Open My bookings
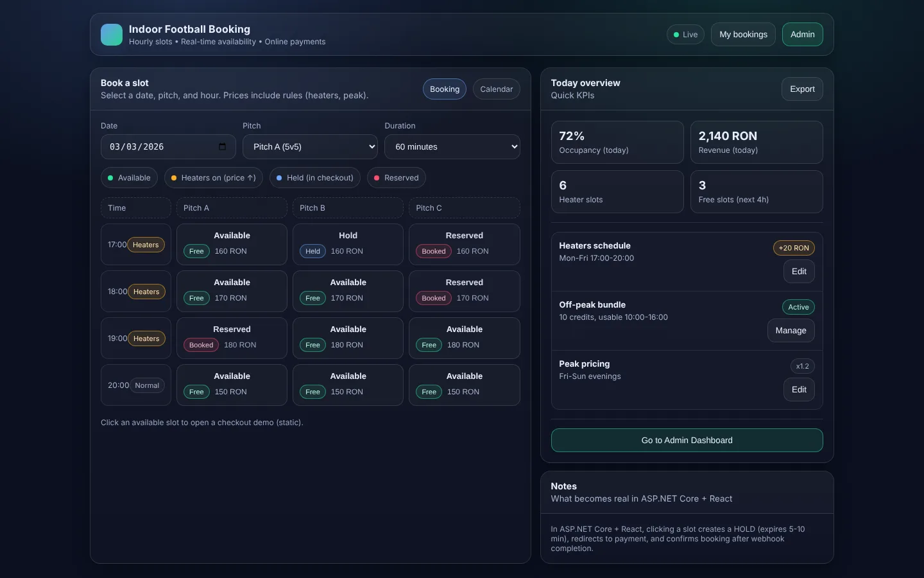924x578 pixels. click(x=743, y=35)
